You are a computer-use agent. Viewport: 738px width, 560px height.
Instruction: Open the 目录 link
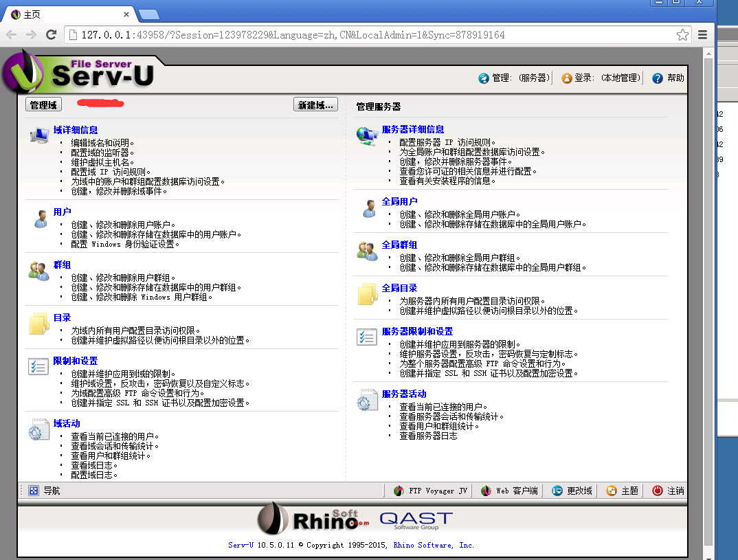pos(62,317)
